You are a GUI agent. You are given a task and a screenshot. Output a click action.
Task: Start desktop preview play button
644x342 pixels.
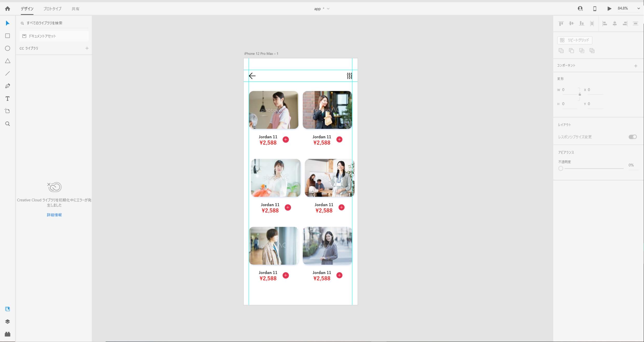coord(609,9)
